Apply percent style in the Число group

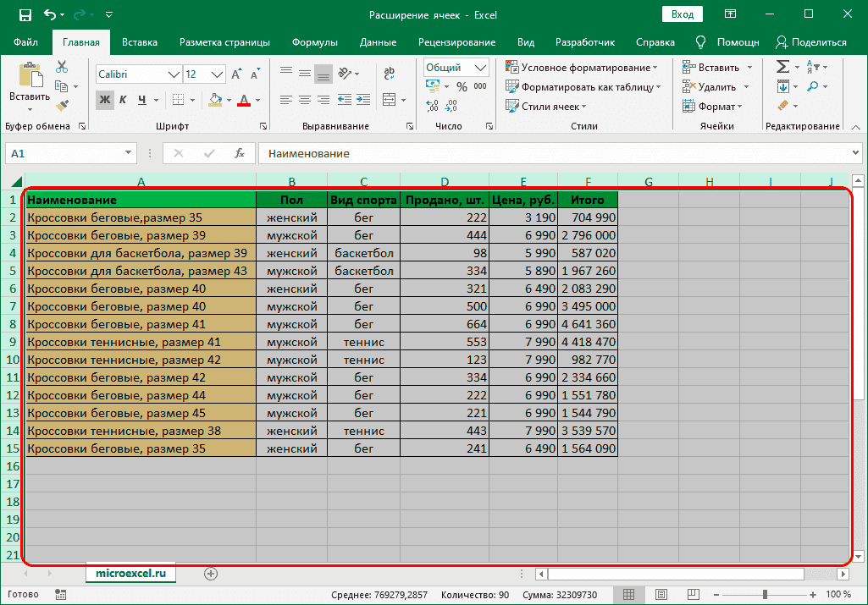(x=462, y=85)
